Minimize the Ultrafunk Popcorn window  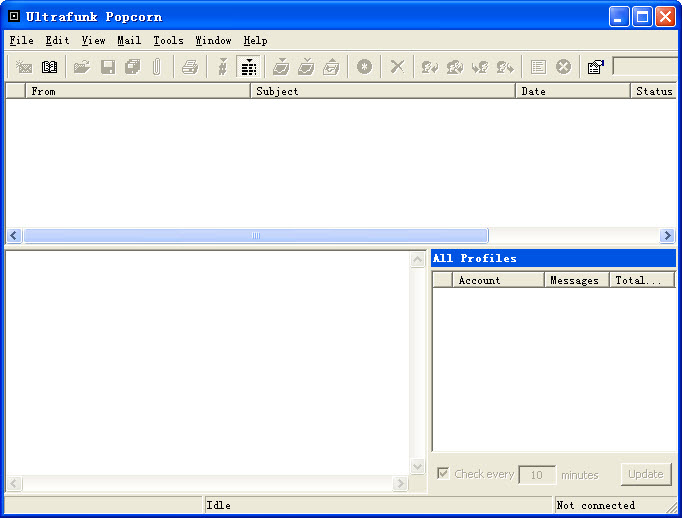pyautogui.click(x=618, y=17)
